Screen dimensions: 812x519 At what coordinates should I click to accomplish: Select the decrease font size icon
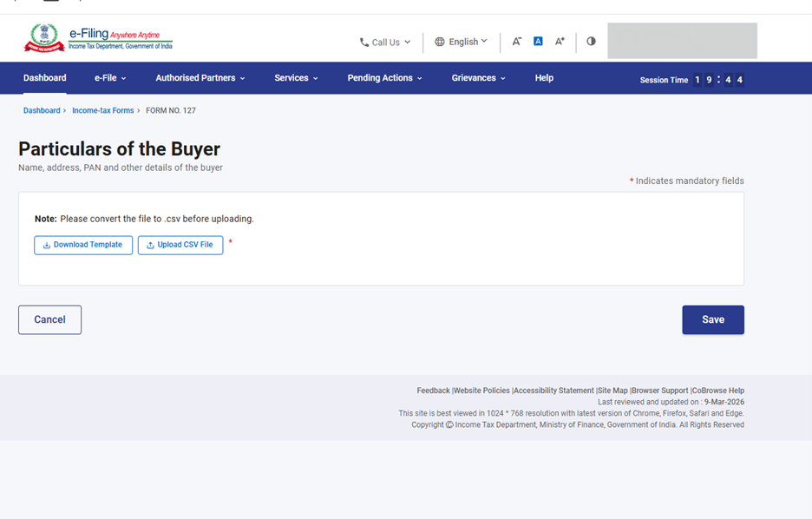point(517,41)
